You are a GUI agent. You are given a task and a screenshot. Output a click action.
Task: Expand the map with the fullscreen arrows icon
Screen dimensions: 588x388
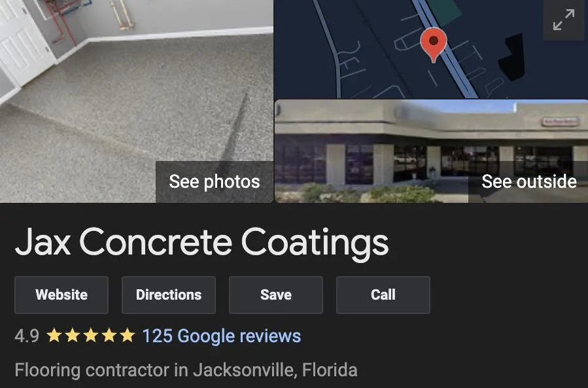pos(564,20)
